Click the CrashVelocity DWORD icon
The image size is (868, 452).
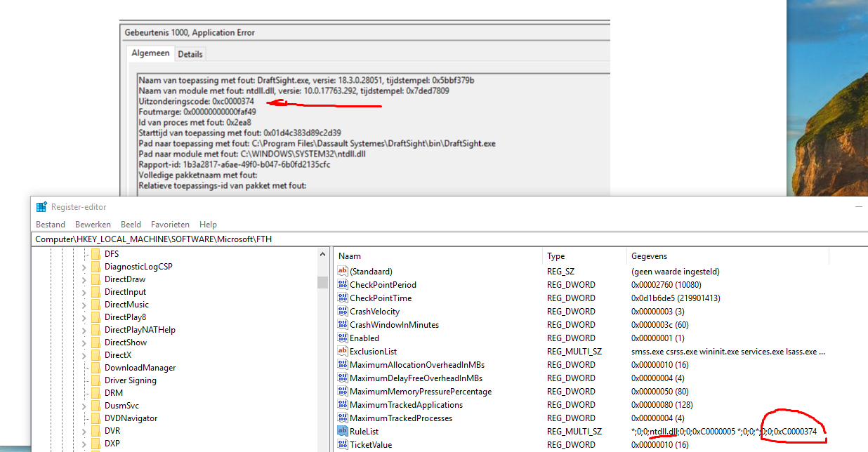coord(343,311)
